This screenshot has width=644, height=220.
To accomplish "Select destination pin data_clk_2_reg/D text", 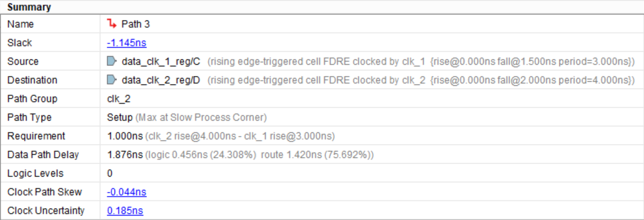I will 161,80.
